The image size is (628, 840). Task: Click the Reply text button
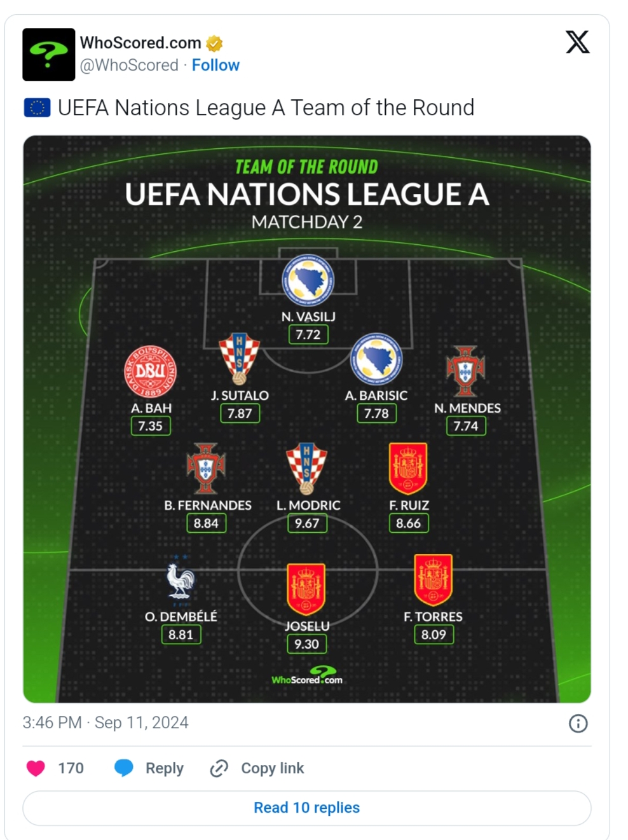165,768
